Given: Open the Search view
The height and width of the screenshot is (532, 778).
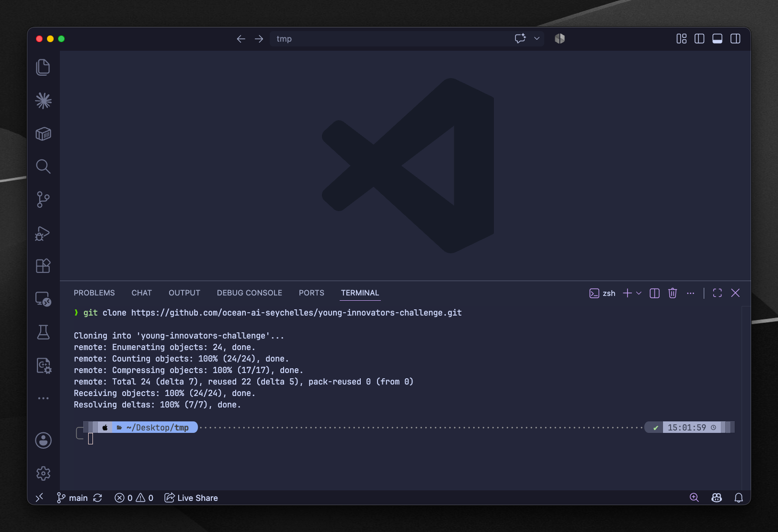Looking at the screenshot, I should pyautogui.click(x=43, y=167).
